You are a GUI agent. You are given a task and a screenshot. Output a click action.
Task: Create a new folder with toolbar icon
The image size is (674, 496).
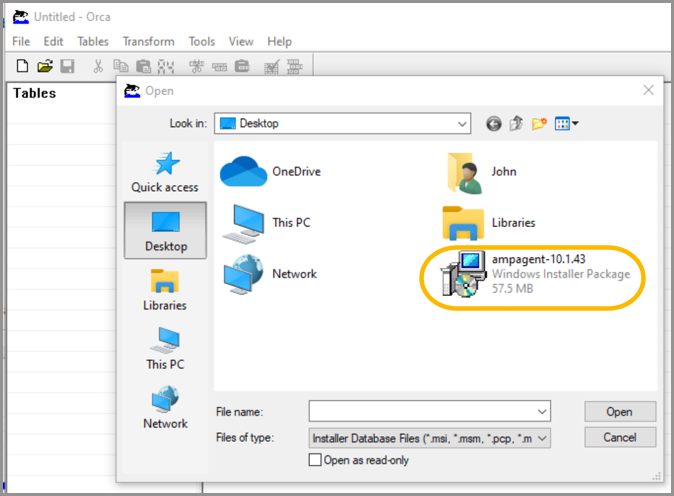pos(539,124)
